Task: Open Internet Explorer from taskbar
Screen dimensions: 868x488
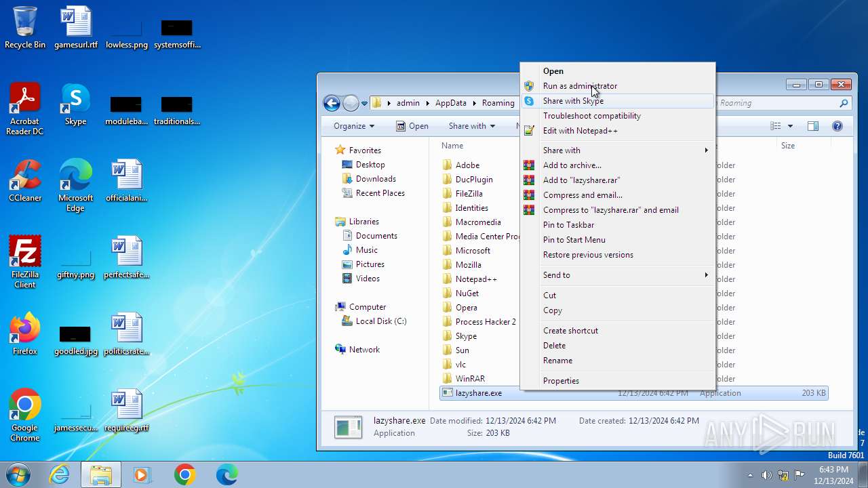Action: click(x=59, y=474)
